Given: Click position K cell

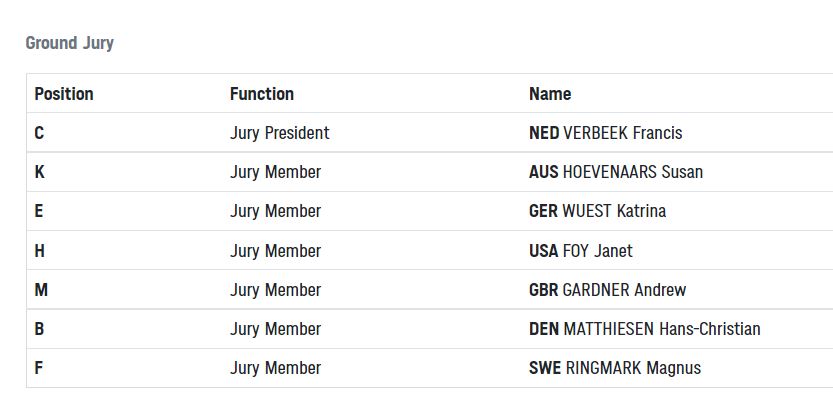Looking at the screenshot, I should click(39, 172).
